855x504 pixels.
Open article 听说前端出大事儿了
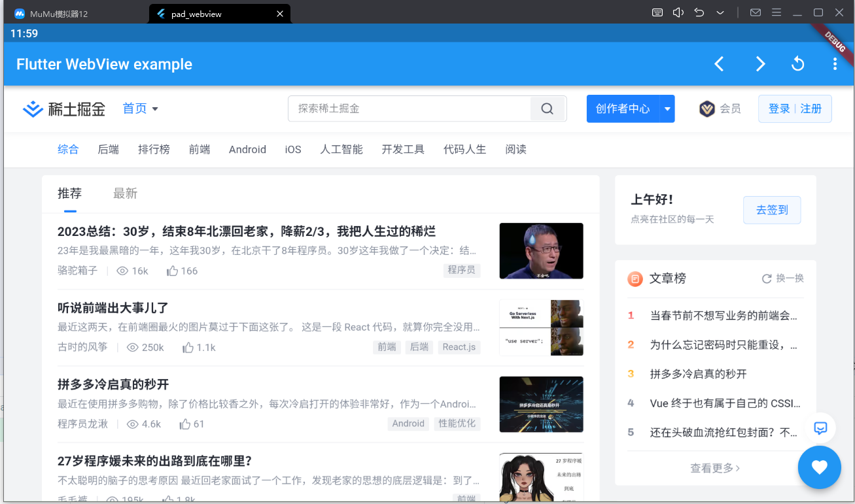point(113,308)
